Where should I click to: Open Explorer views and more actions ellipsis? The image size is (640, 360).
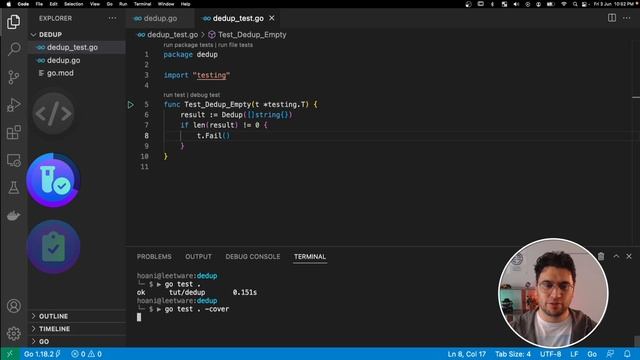click(x=112, y=18)
